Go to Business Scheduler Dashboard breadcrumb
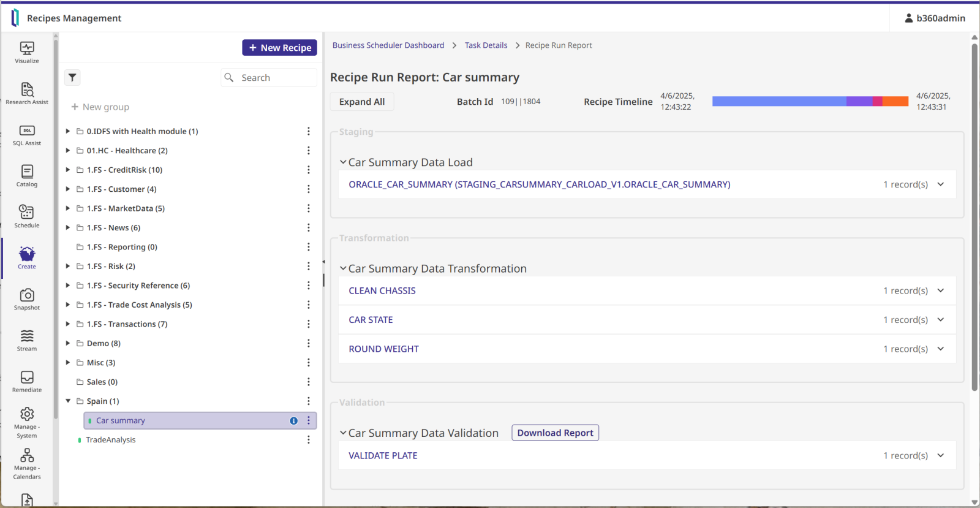 coord(388,45)
